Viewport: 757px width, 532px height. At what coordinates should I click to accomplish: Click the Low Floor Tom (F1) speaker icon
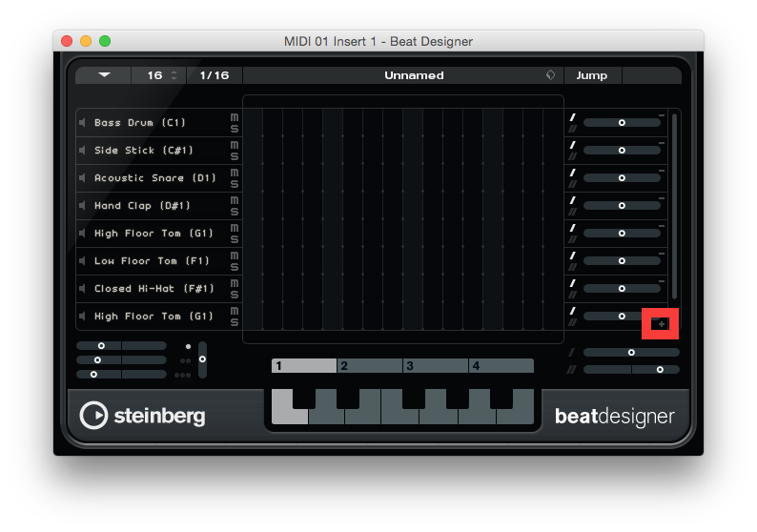pos(83,260)
